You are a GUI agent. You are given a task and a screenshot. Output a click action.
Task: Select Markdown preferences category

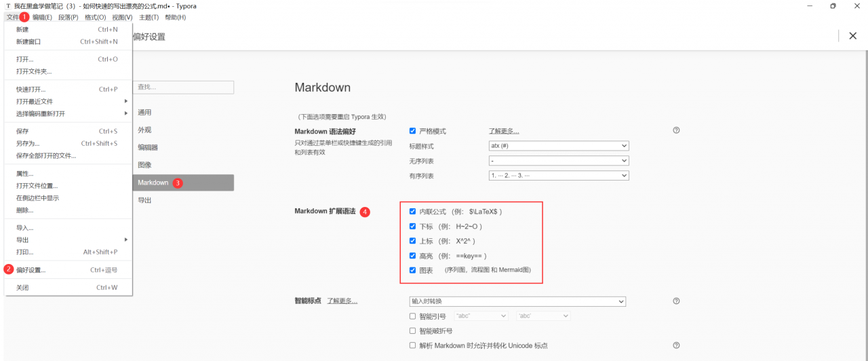pos(183,183)
